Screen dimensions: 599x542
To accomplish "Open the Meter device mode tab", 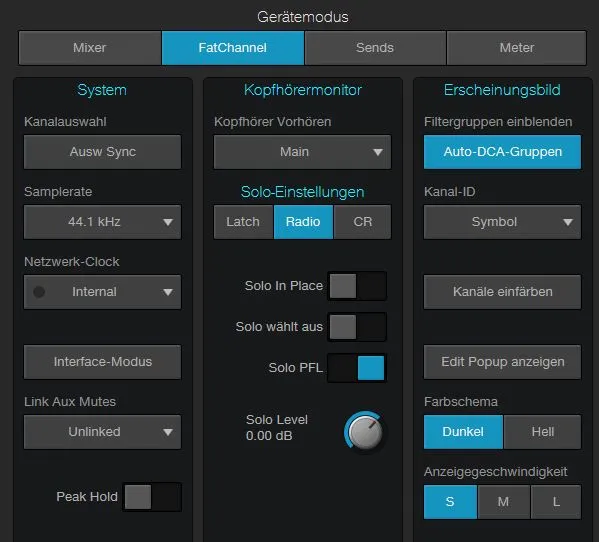I will pyautogui.click(x=516, y=48).
